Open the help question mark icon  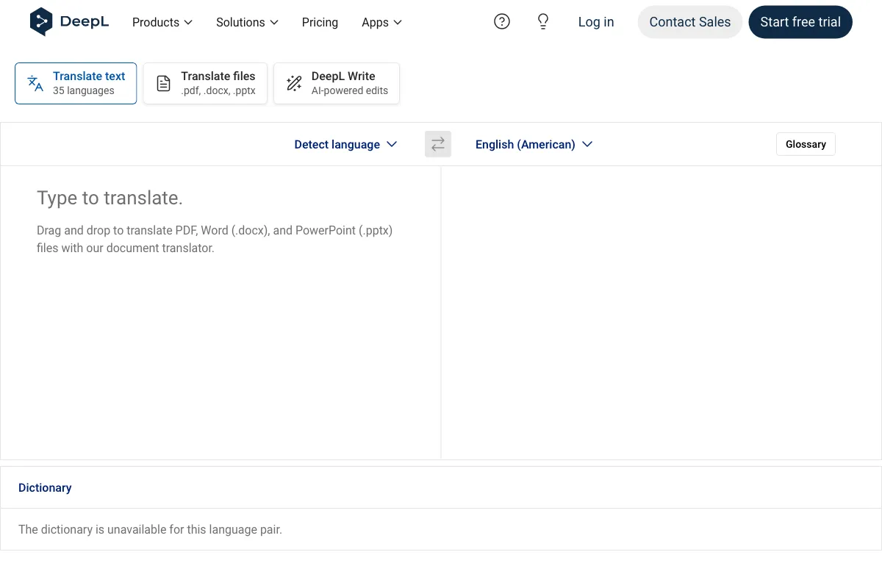click(x=502, y=21)
